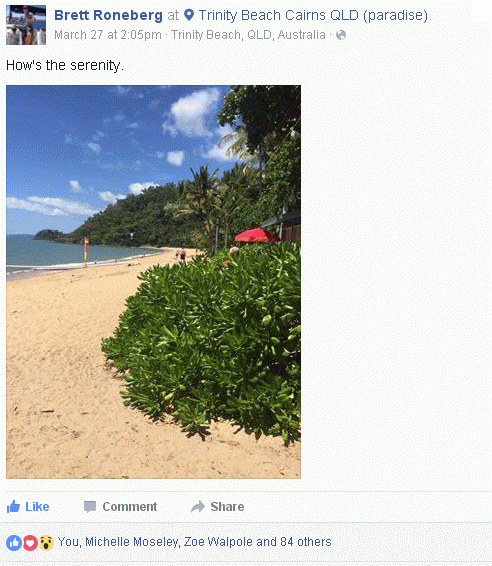
Task: Open Michelle Moseley's profile
Action: click(132, 542)
